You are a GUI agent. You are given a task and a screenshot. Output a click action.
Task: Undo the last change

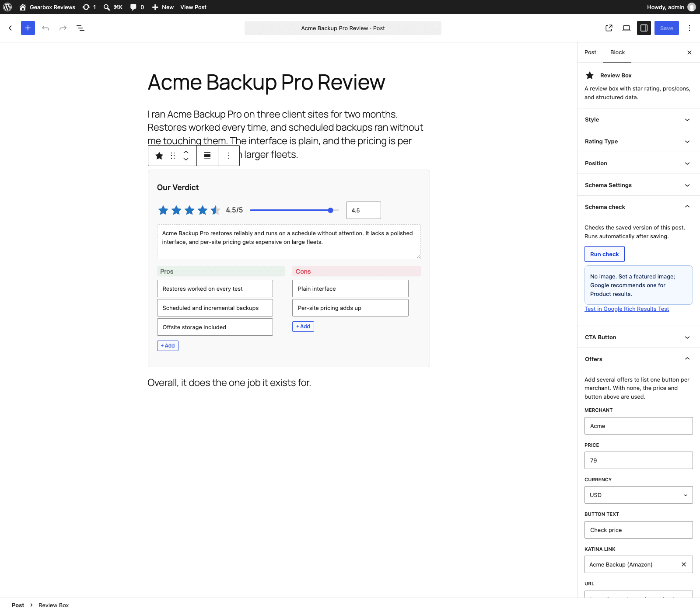(x=45, y=28)
